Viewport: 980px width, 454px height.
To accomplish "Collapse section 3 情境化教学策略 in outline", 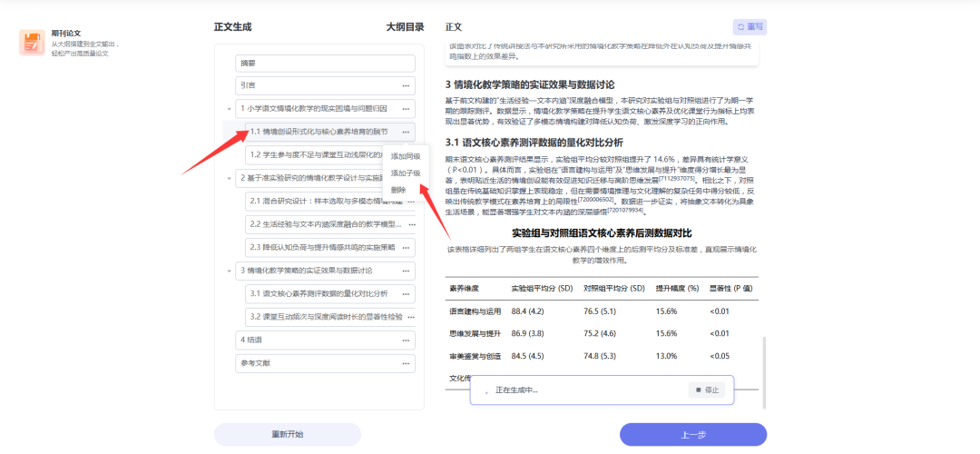I will click(230, 271).
